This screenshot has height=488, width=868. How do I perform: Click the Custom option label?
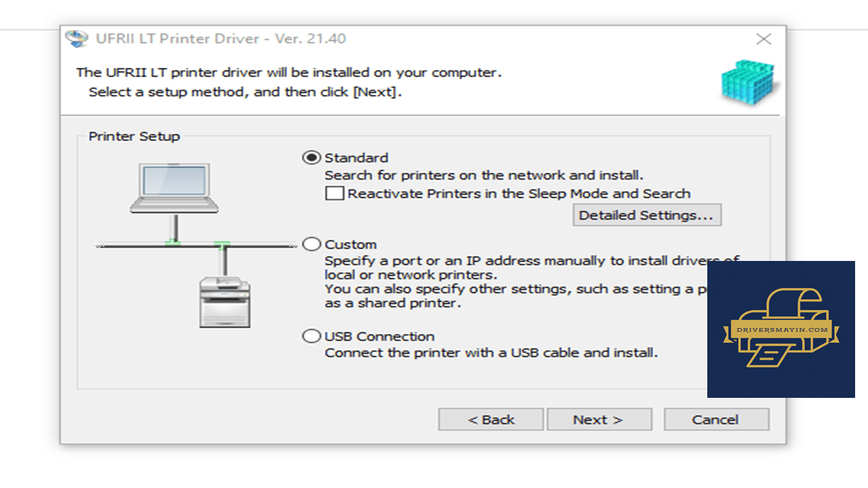(351, 245)
